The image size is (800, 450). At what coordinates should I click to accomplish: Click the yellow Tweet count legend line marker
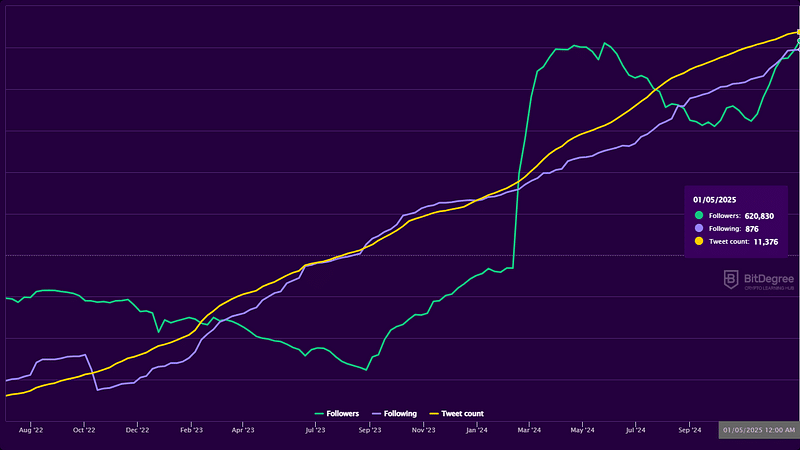(434, 413)
